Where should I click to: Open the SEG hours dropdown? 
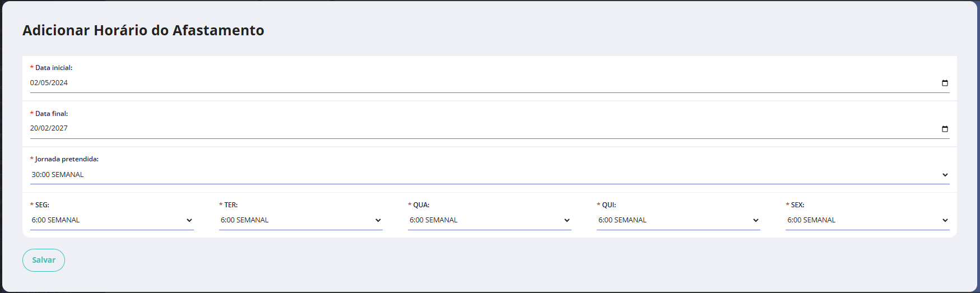tap(112, 220)
